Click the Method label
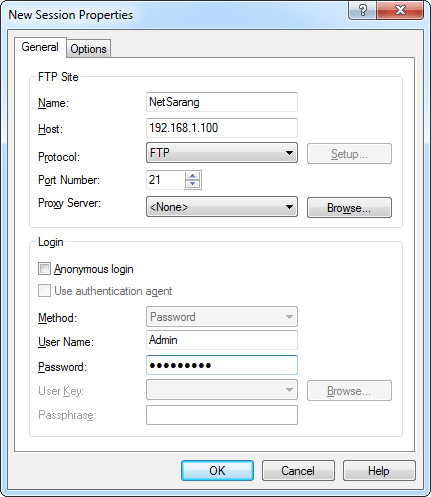 [57, 318]
